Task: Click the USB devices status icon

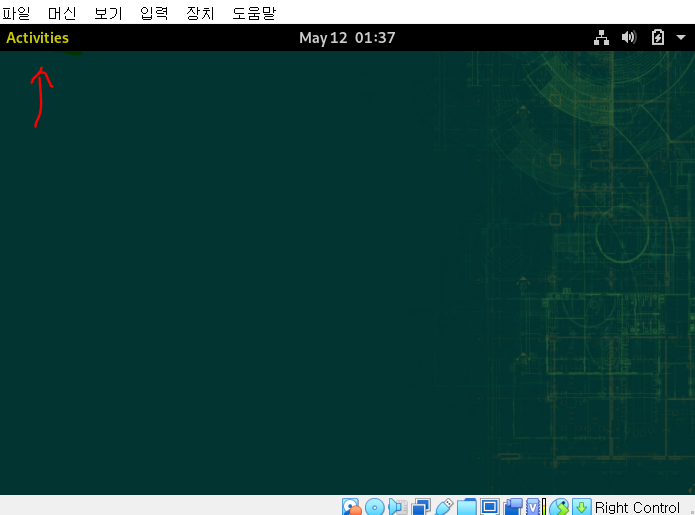Action: [x=444, y=507]
